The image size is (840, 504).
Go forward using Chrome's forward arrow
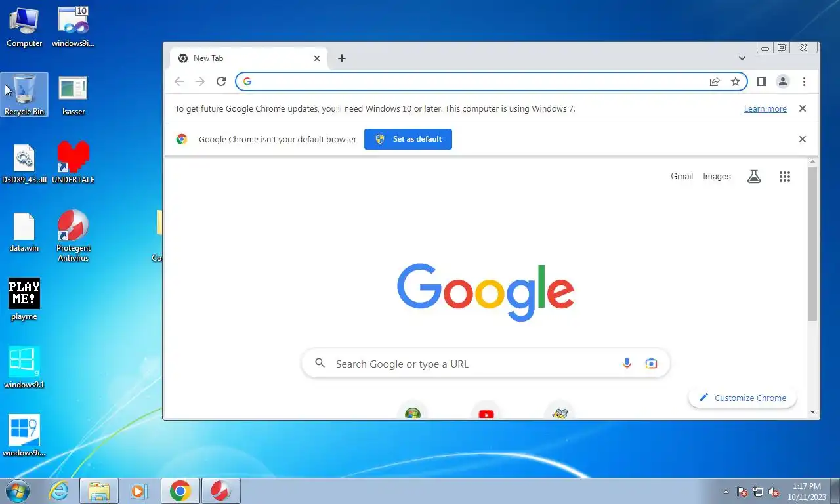(x=200, y=81)
